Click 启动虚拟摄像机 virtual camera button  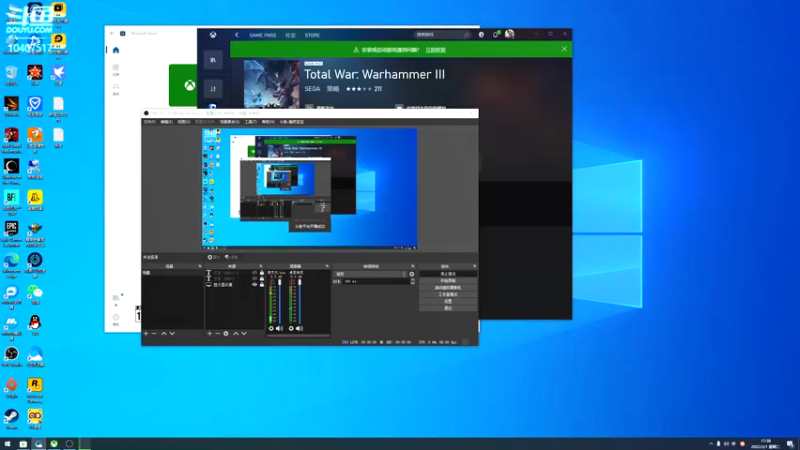coord(448,288)
